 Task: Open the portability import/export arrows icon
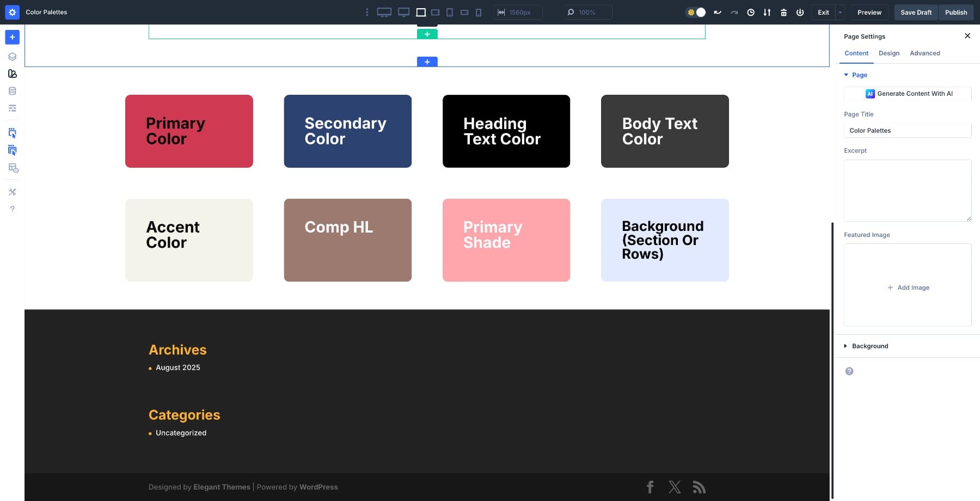[x=767, y=13]
